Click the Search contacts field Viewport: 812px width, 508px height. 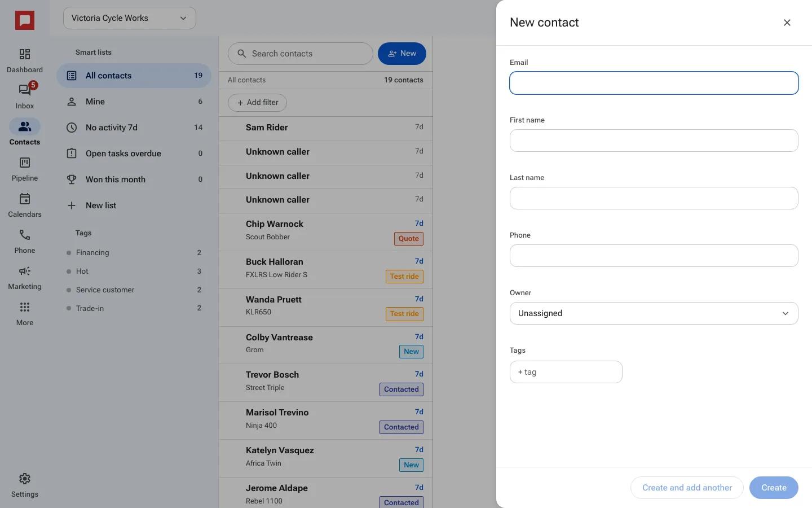tap(301, 54)
